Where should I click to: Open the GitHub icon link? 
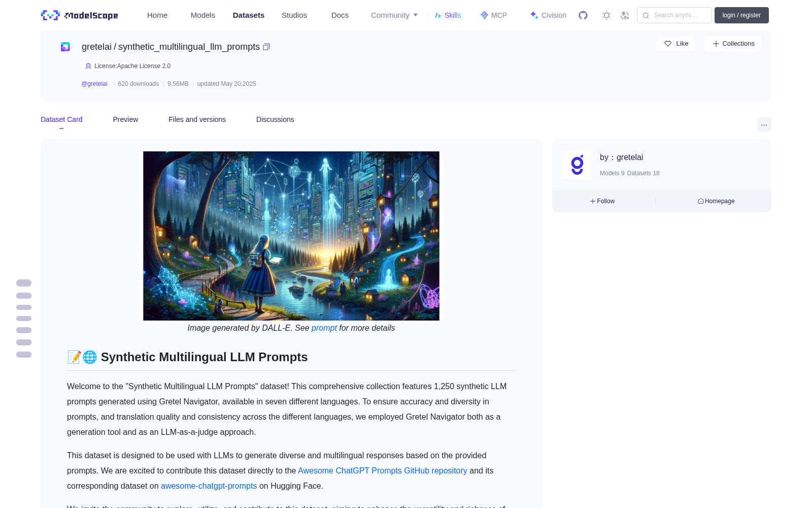click(x=583, y=15)
